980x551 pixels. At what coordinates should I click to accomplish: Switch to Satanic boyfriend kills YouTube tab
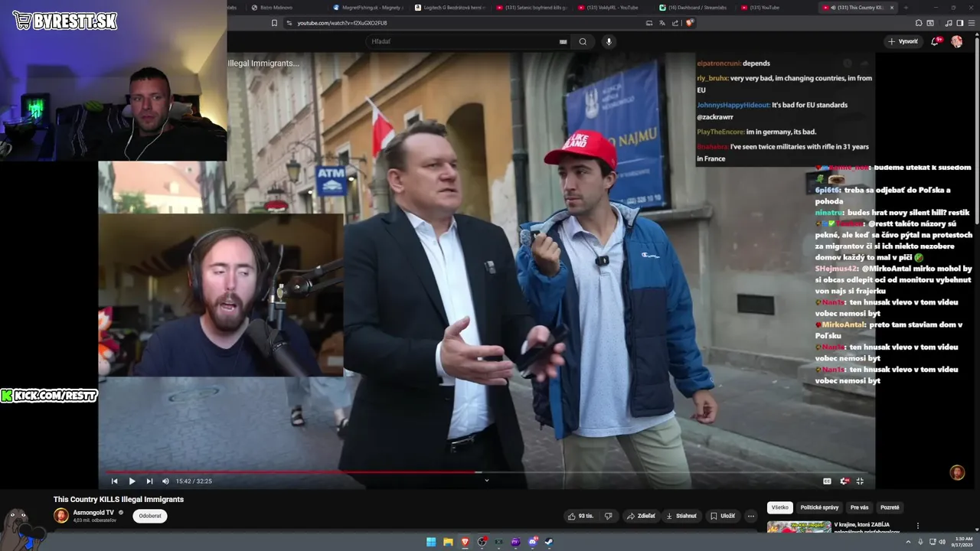point(532,8)
